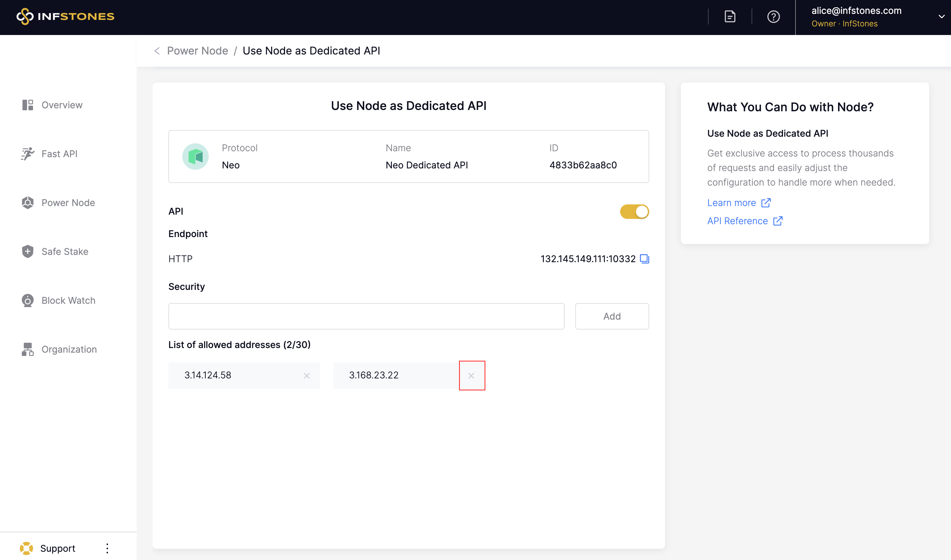Open Safe Stake from the sidebar
The width and height of the screenshot is (951, 560).
tap(64, 252)
